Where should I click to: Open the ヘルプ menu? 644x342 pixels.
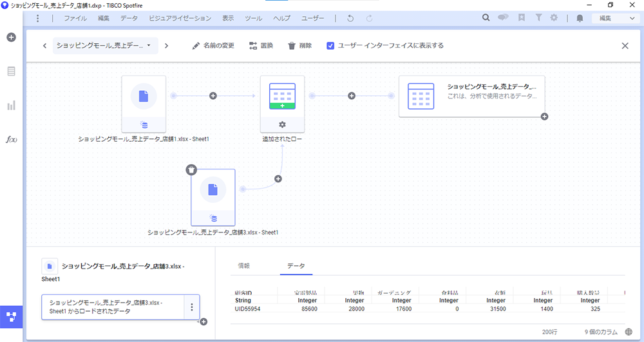pos(282,18)
